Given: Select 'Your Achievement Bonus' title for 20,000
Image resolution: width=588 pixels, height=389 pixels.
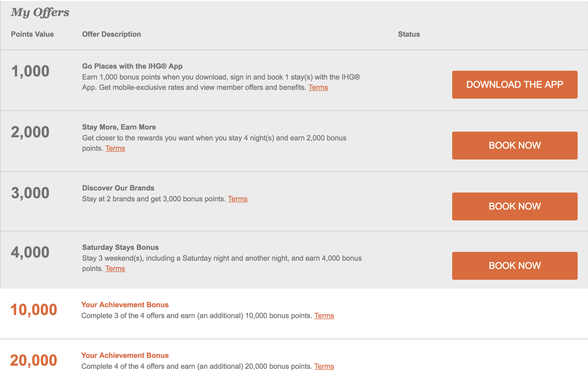Looking at the screenshot, I should pyautogui.click(x=125, y=356).
